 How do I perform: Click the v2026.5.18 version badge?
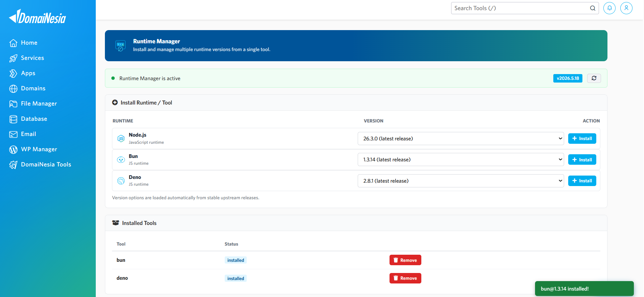click(x=568, y=78)
